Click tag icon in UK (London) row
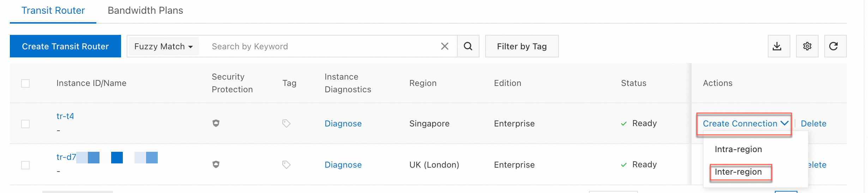Screen dimensions: 868x193 [x=286, y=164]
